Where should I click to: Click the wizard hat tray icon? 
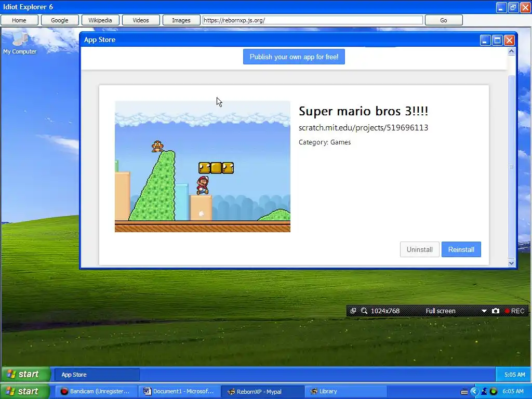(x=484, y=392)
